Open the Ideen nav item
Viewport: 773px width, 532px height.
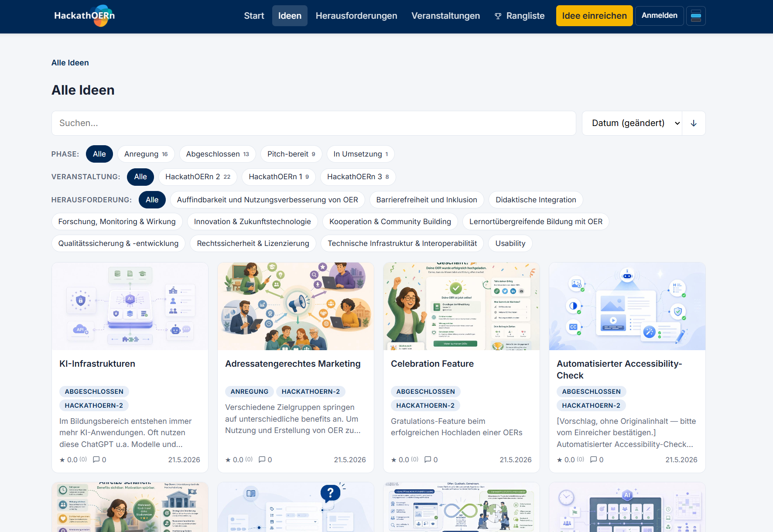tap(290, 16)
